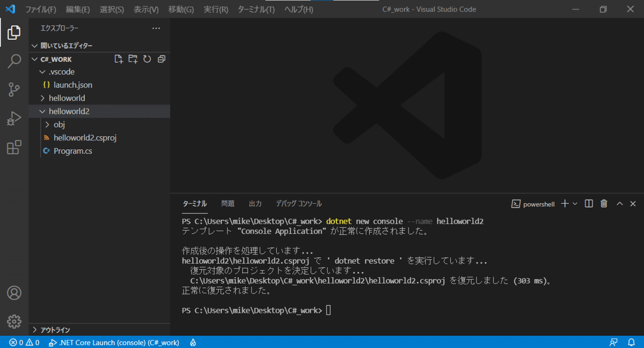Click the VS Code logo in title bar
Image resolution: width=644 pixels, height=348 pixels.
tap(11, 9)
